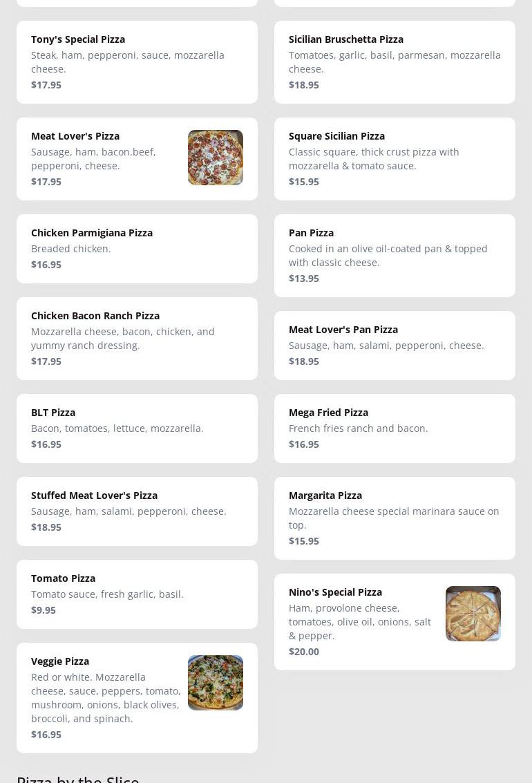Click the $13.95 Pan Pizza price
Image resolution: width=532 pixels, height=783 pixels.
pyautogui.click(x=304, y=279)
